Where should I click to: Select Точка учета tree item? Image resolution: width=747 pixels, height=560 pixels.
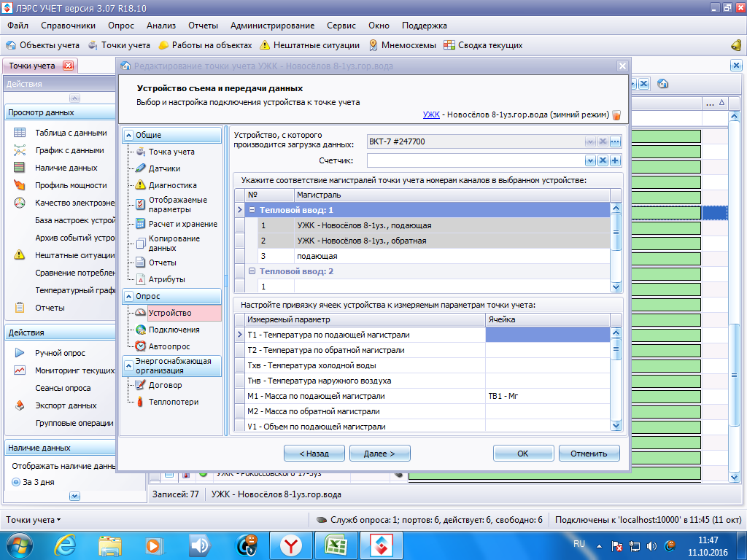pos(171,152)
